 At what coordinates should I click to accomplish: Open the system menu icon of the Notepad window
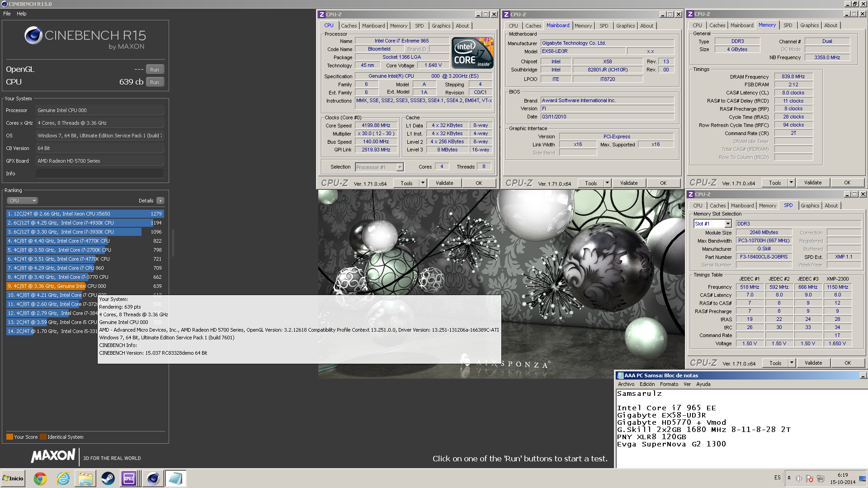click(620, 375)
